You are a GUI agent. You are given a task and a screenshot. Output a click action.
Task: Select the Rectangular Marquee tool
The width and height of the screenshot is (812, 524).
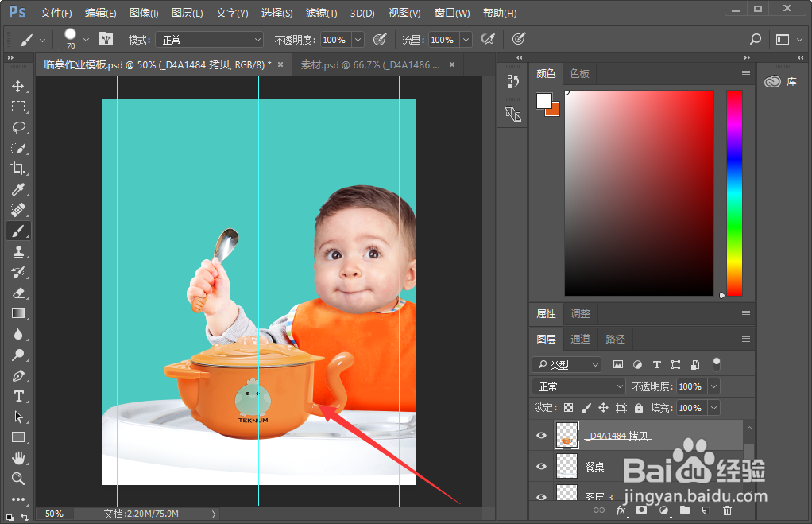click(18, 107)
